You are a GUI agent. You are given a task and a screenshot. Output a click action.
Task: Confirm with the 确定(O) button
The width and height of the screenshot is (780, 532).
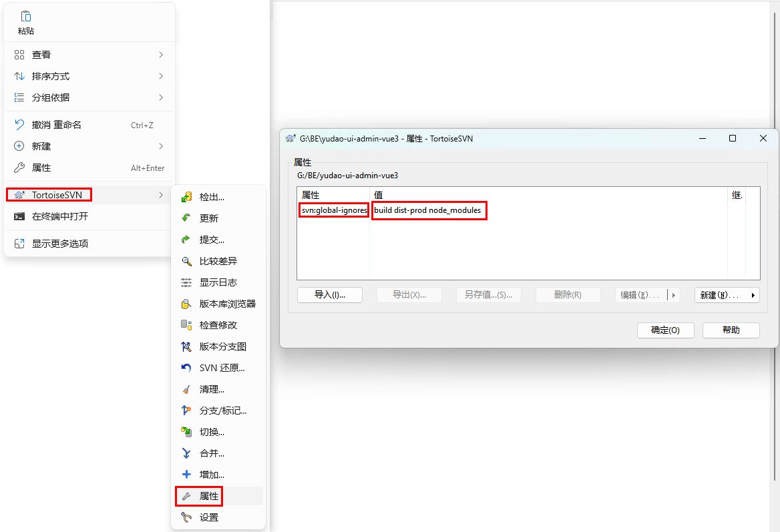click(666, 330)
